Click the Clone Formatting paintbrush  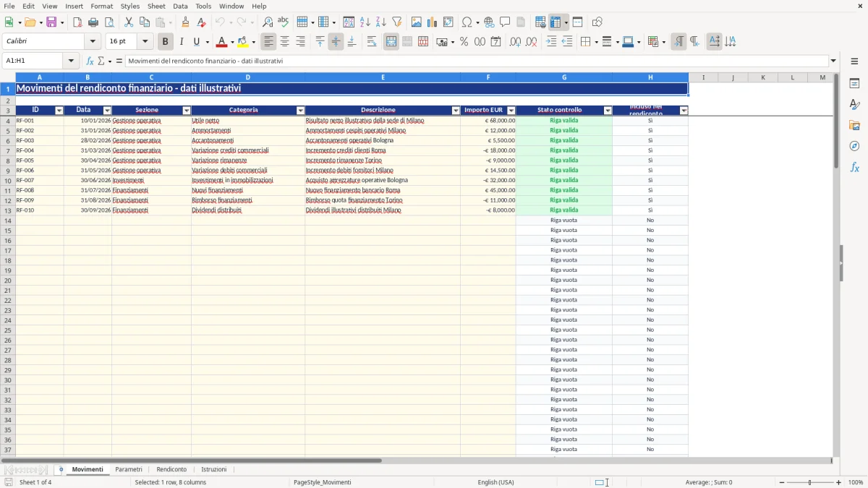click(x=185, y=22)
